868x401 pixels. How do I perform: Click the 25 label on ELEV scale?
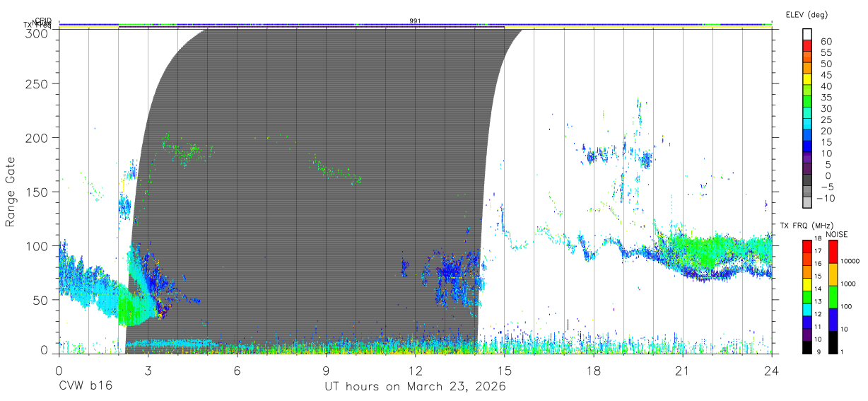[826, 120]
